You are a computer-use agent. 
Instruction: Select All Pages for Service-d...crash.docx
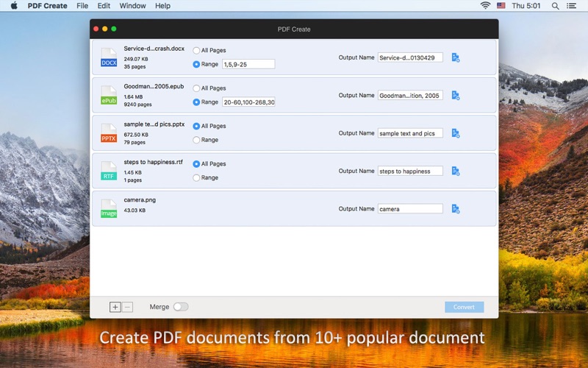196,50
